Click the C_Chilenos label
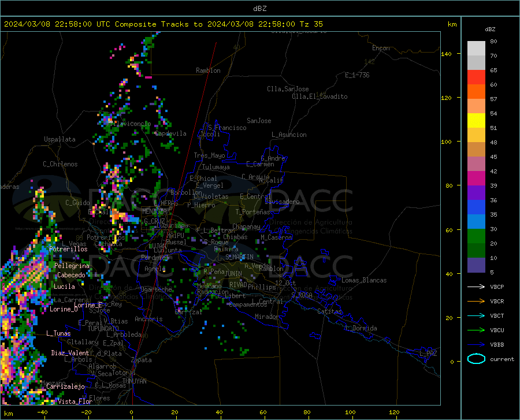 (x=60, y=164)
